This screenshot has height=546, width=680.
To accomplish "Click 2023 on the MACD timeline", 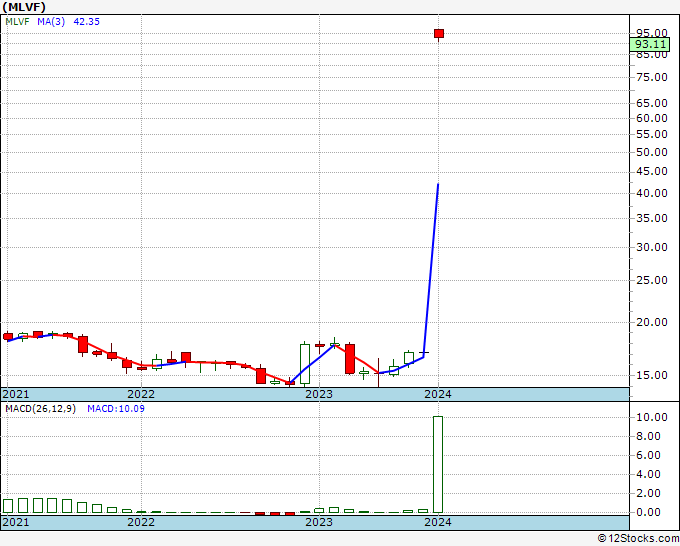I will click(x=319, y=522).
